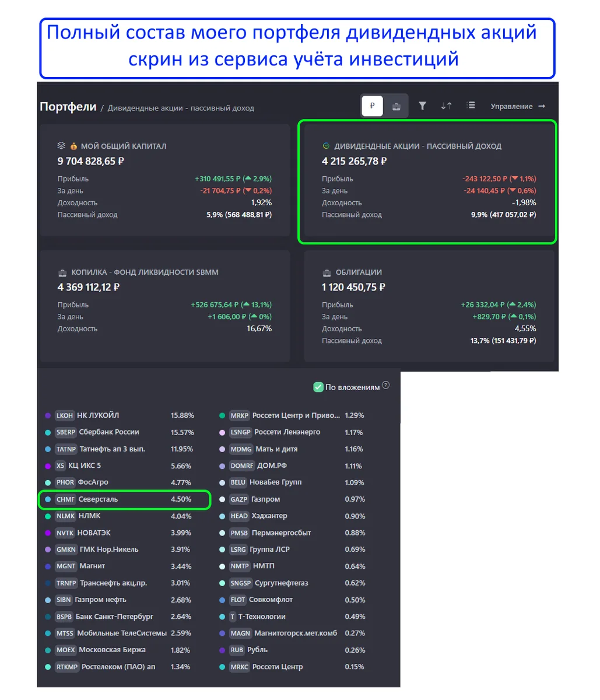Image resolution: width=600 pixels, height=700 pixels.
Task: Click TRNFP Транснефть row
Action: (x=119, y=583)
